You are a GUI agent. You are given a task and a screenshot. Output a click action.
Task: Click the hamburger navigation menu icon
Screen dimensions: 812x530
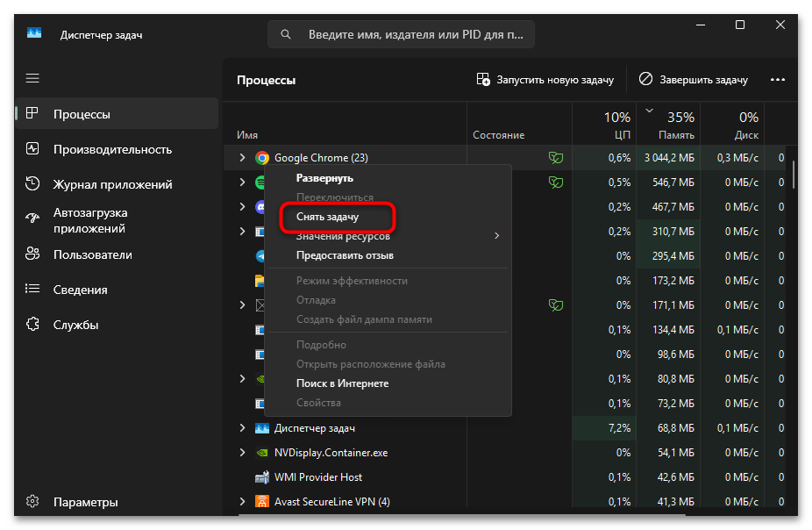[32, 78]
